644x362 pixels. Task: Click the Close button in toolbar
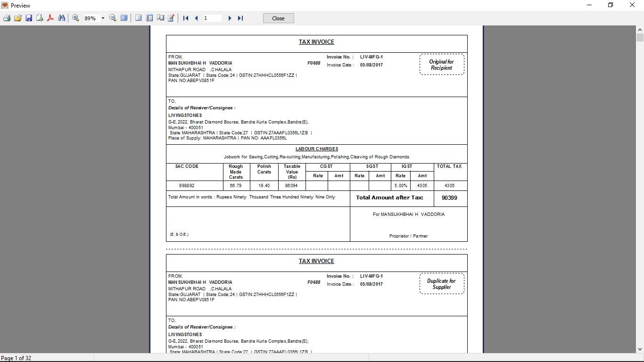(279, 18)
